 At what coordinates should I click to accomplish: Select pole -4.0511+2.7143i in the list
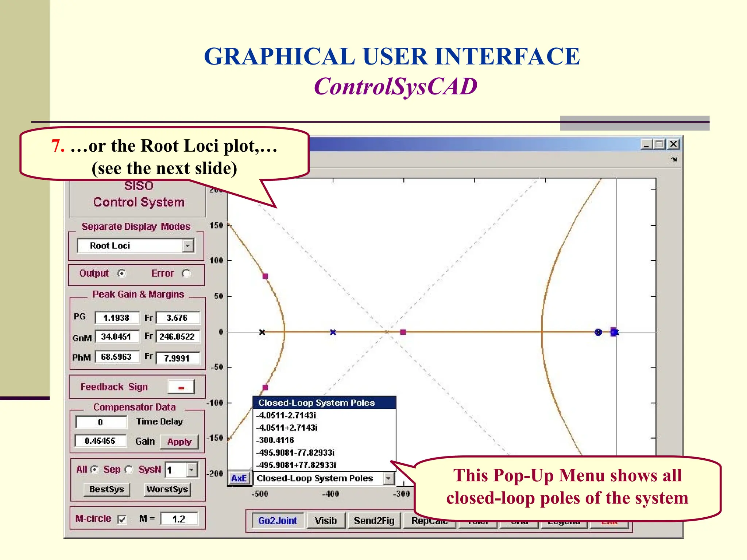tap(324, 428)
